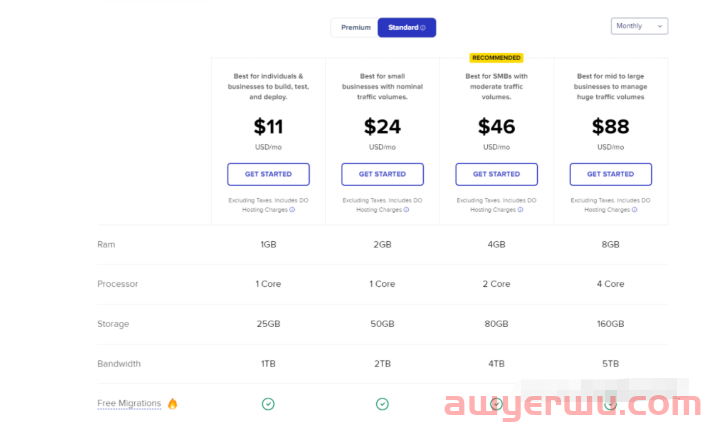Click hosting charges info icon under $88 plan
This screenshot has height=435, width=720.
pyautogui.click(x=635, y=210)
